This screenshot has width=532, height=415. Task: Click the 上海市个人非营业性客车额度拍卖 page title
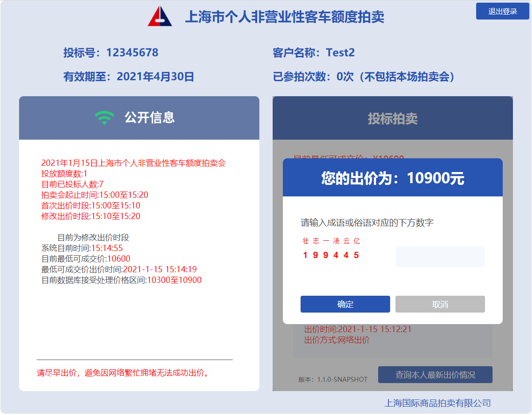(x=284, y=17)
